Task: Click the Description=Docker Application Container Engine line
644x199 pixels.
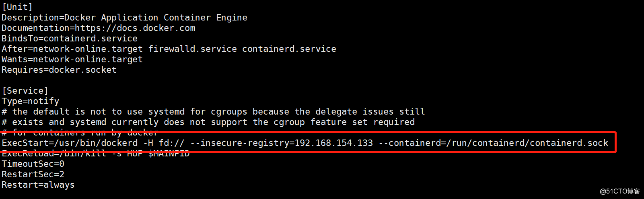Action: [x=124, y=17]
